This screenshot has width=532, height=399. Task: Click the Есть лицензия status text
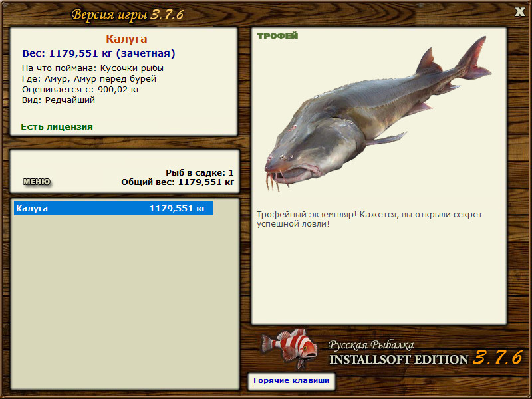point(57,126)
